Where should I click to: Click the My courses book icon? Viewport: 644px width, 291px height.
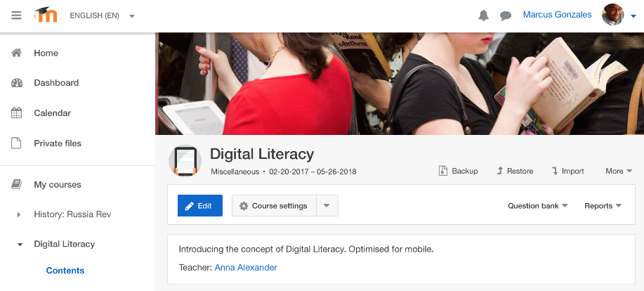coord(16,185)
